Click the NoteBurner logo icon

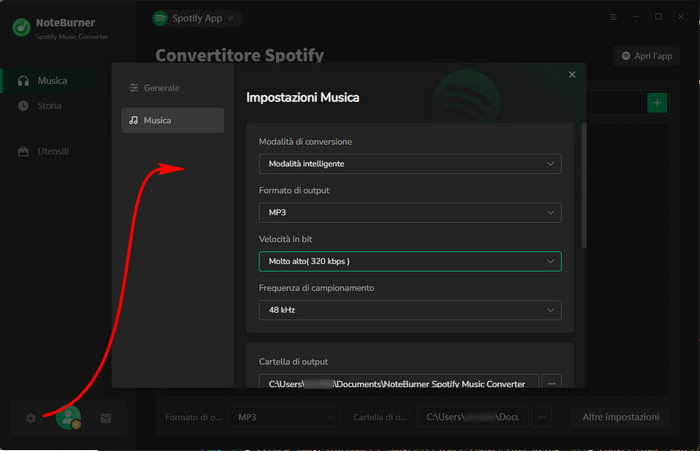pyautogui.click(x=20, y=28)
